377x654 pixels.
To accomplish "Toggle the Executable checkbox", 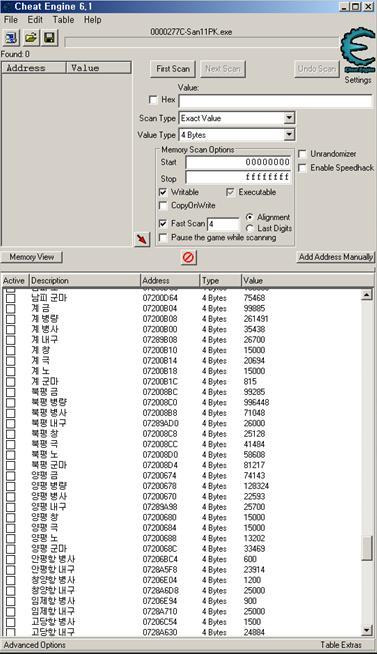I will pyautogui.click(x=230, y=192).
